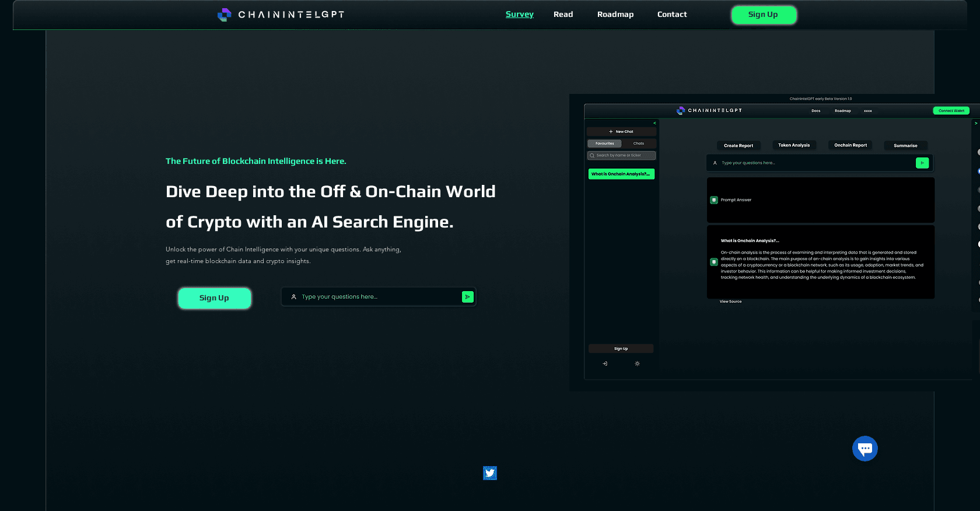The height and width of the screenshot is (511, 980).
Task: Click the Roadmap link in preview header
Action: pos(843,111)
